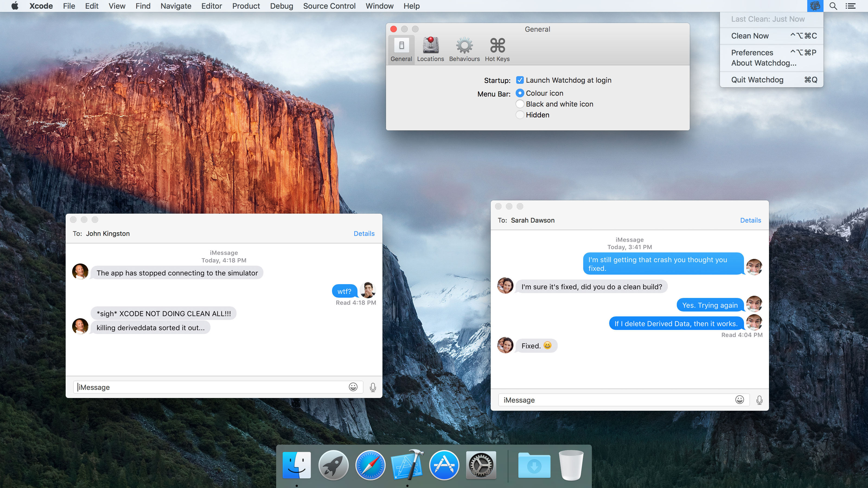The image size is (868, 488).
Task: Select the Colour icon radio option
Action: [x=520, y=93]
